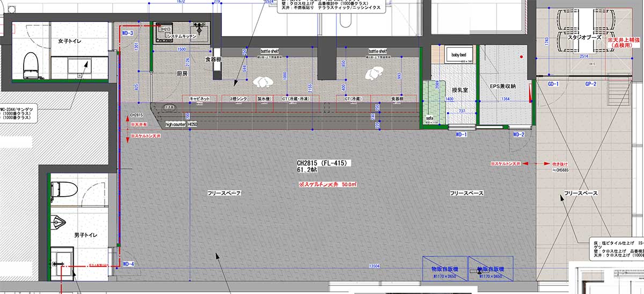Select the urinal symbol in 男子トイレ
This screenshot has height=294, width=644.
click(x=61, y=221)
